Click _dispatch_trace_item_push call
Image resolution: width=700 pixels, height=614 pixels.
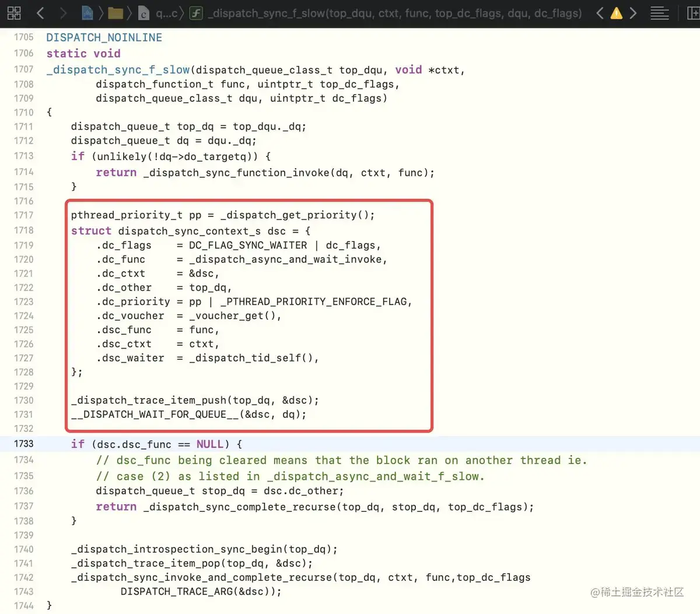(x=149, y=400)
